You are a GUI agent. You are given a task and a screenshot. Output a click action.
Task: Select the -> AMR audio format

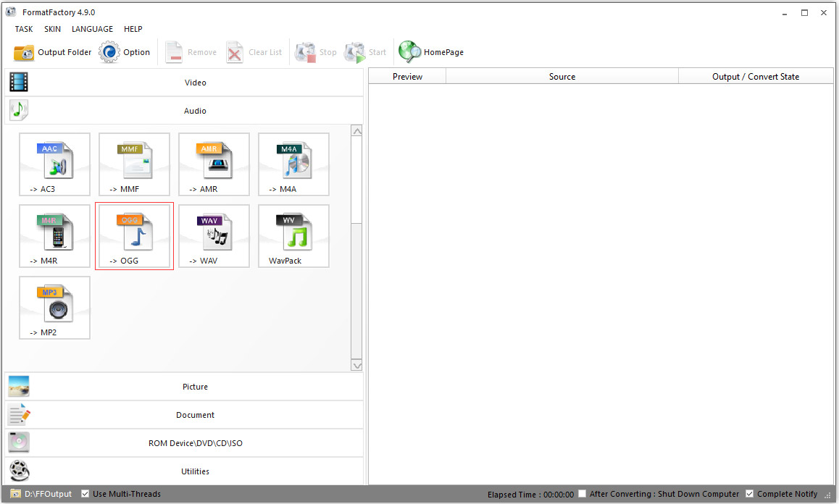214,164
